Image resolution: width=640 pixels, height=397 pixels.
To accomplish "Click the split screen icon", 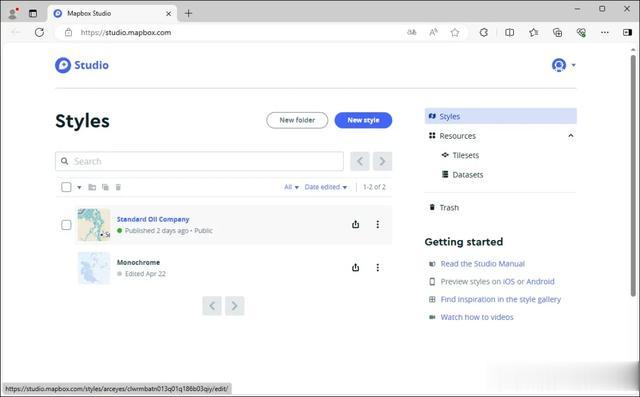I will (x=509, y=33).
